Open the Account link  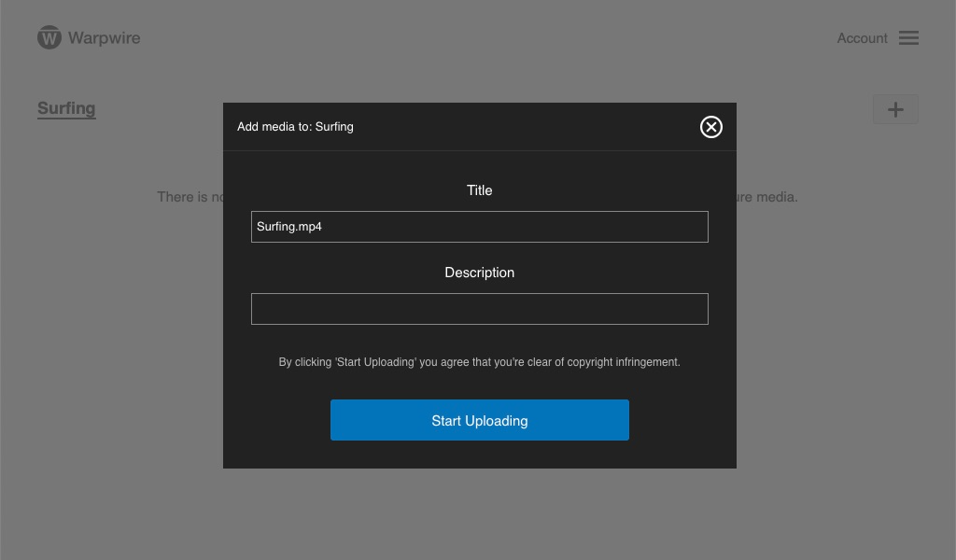point(862,38)
